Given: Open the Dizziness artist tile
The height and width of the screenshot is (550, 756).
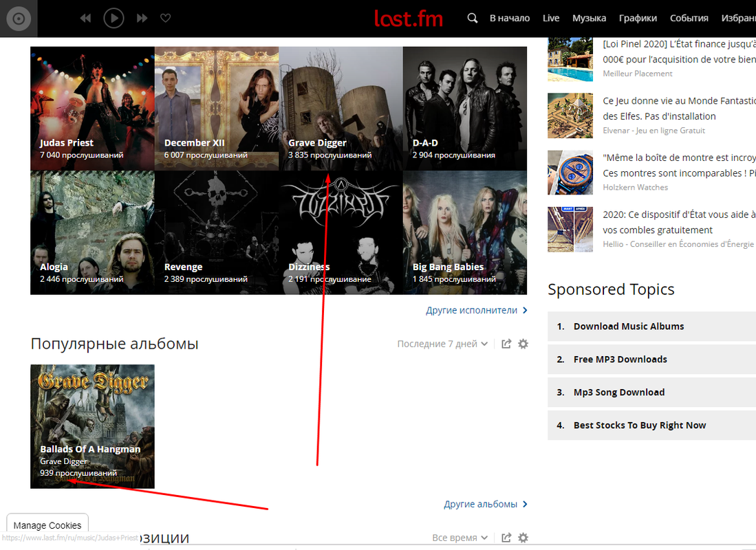Looking at the screenshot, I should pos(341,233).
